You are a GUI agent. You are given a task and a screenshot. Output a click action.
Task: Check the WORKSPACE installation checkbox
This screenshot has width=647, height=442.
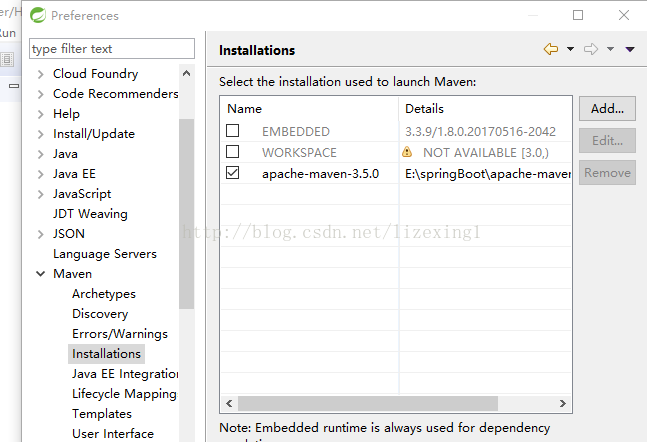coord(233,151)
